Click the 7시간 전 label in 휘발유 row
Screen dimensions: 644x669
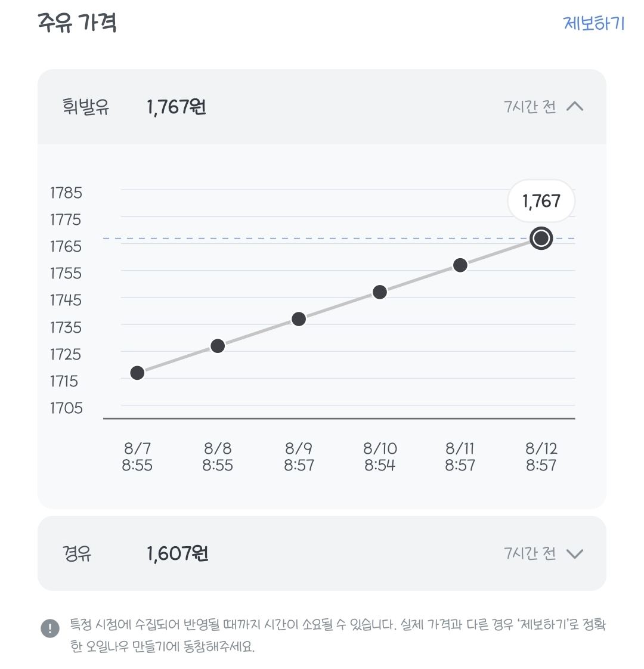pyautogui.click(x=530, y=107)
